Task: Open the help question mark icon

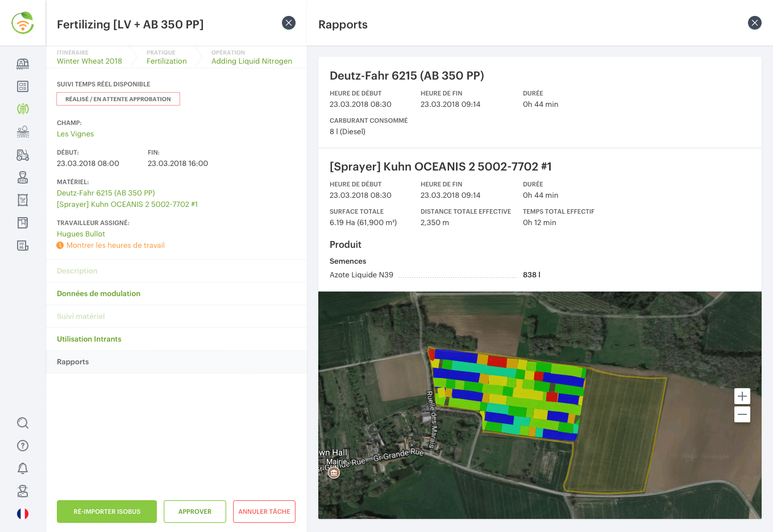Action: [23, 446]
